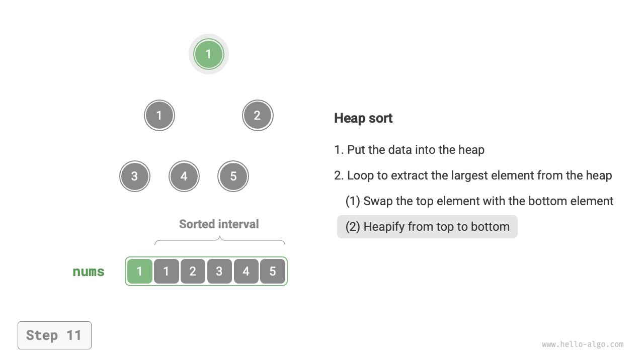644x362 pixels.
Task: Click the green first cell in nums array
Action: click(x=139, y=271)
